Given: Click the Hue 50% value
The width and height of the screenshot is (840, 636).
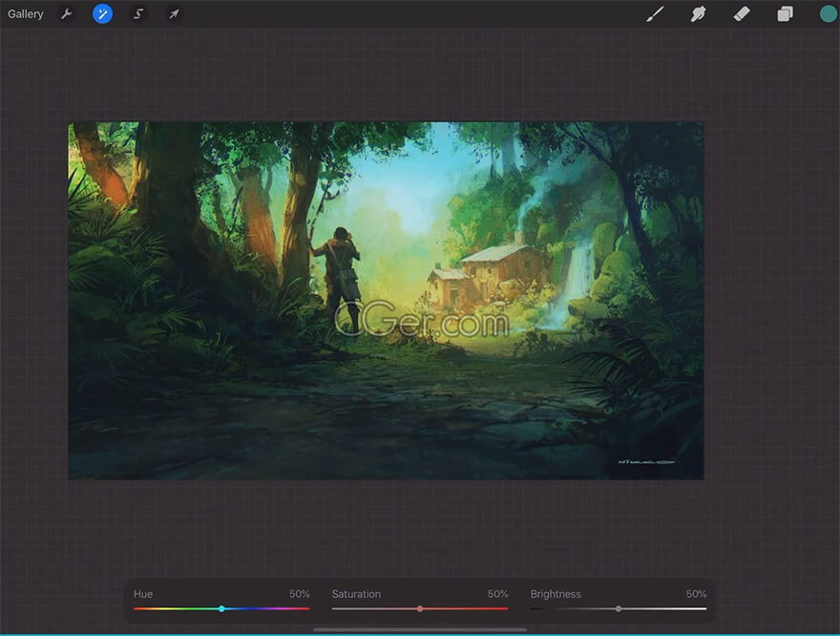Looking at the screenshot, I should (x=300, y=594).
